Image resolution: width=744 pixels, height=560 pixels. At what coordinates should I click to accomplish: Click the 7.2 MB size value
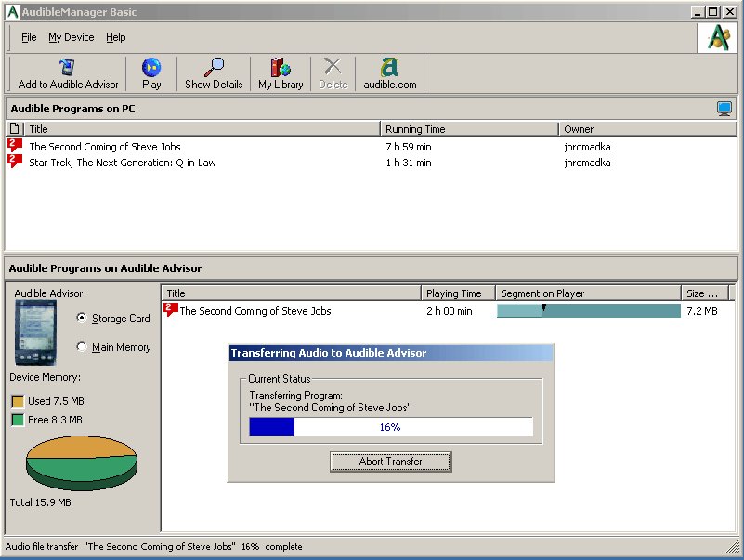pyautogui.click(x=702, y=311)
